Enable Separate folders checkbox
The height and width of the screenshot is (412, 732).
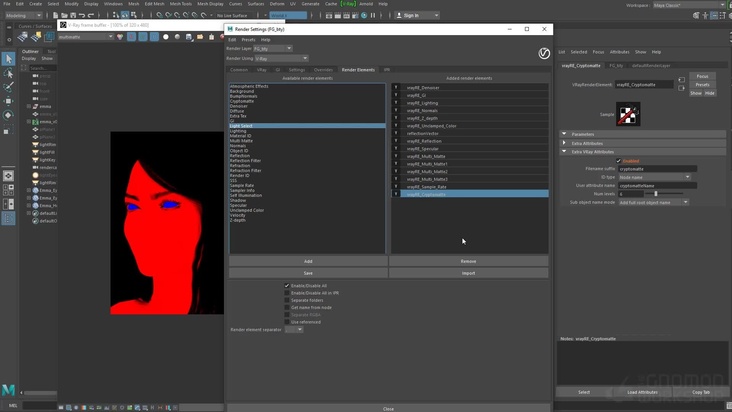coord(287,300)
